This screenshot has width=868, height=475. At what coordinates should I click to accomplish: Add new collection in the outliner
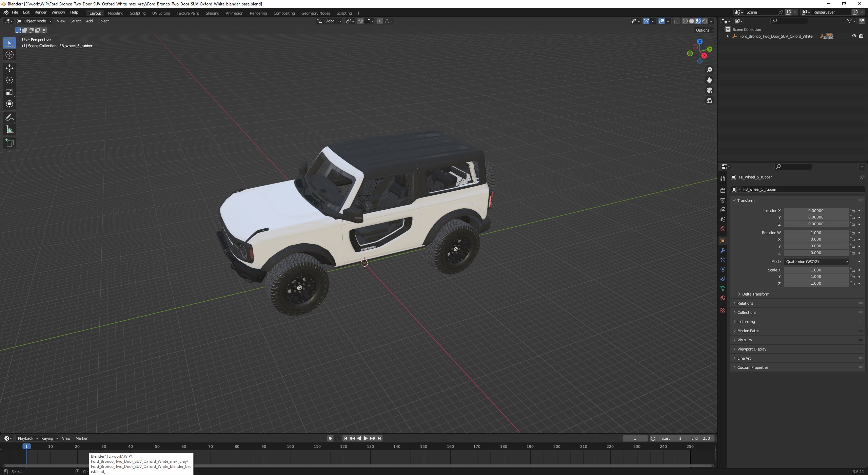[x=862, y=21]
